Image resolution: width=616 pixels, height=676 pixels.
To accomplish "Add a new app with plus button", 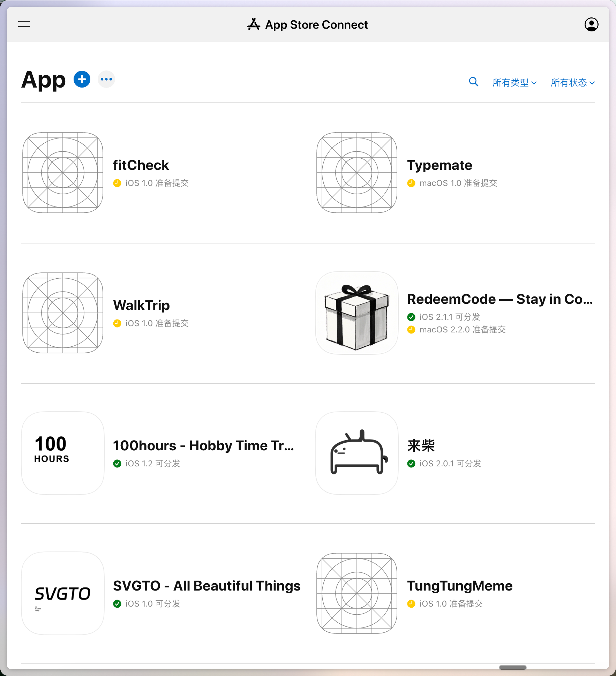I will (x=82, y=80).
